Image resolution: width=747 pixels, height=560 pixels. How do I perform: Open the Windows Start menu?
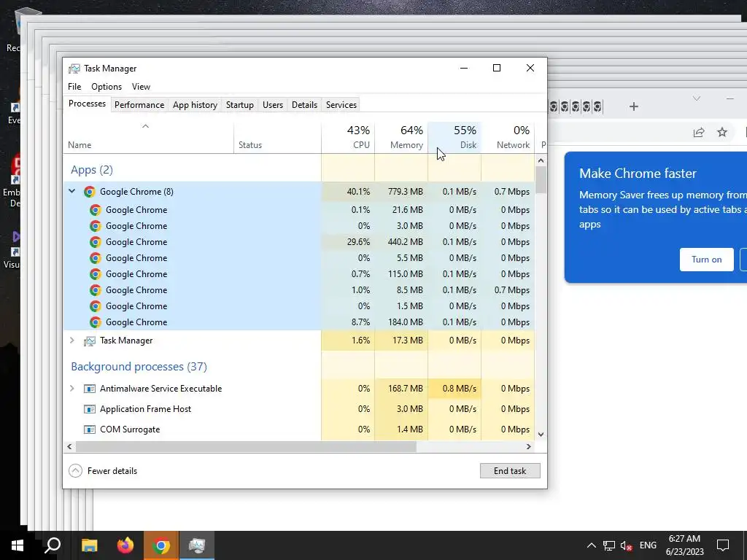click(18, 545)
